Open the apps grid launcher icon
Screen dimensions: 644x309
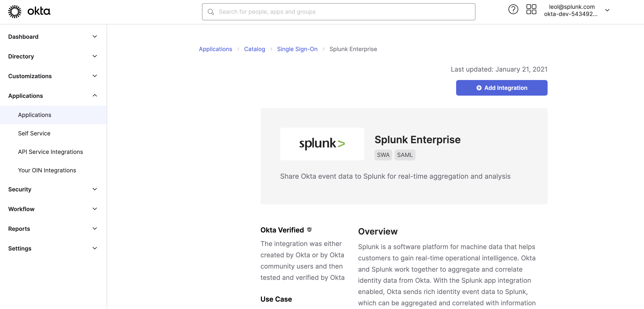coord(531,9)
